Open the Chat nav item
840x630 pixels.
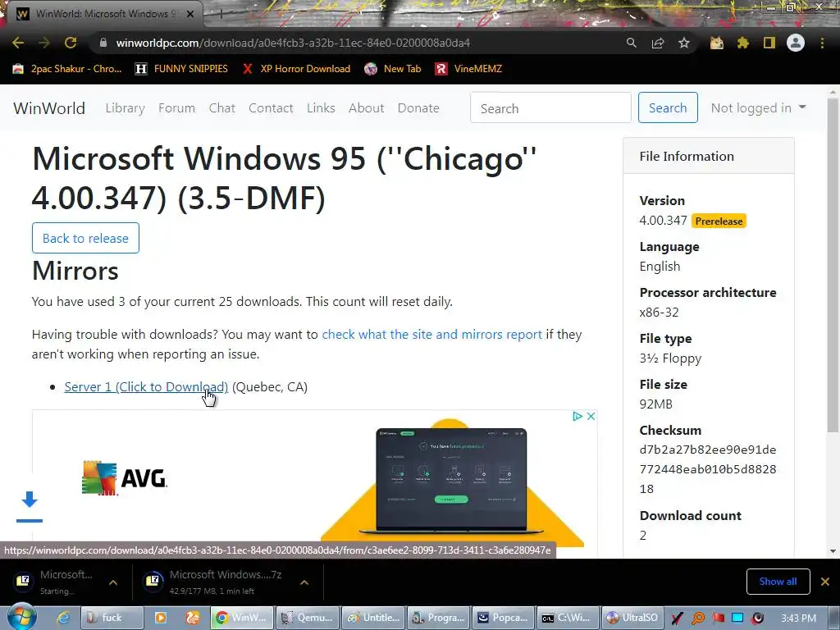(x=221, y=108)
